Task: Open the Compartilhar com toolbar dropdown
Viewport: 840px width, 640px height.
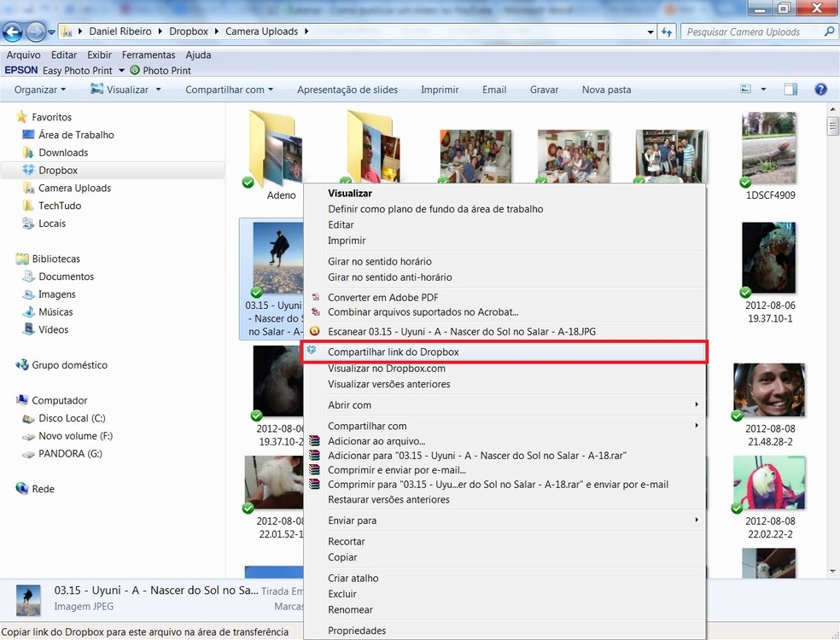Action: pos(230,90)
